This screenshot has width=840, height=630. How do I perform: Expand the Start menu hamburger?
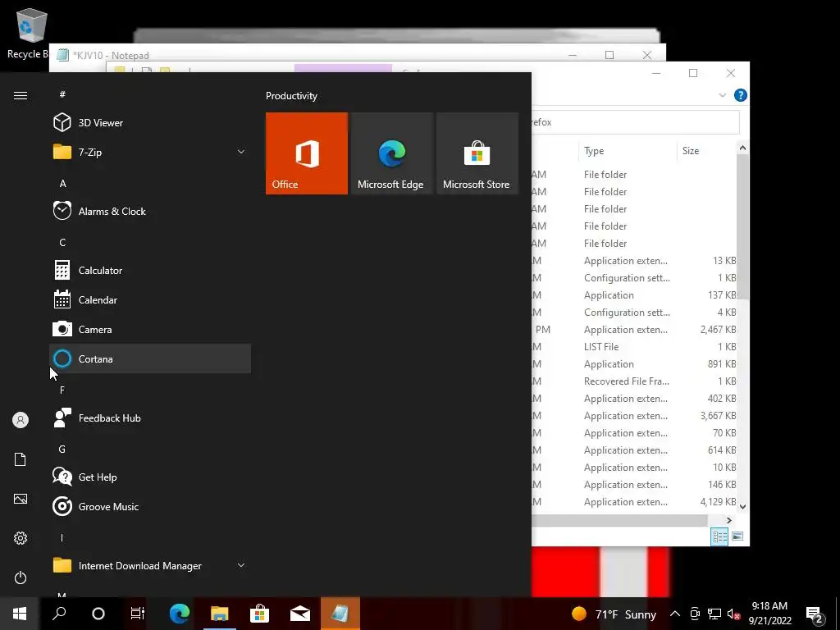coord(21,95)
